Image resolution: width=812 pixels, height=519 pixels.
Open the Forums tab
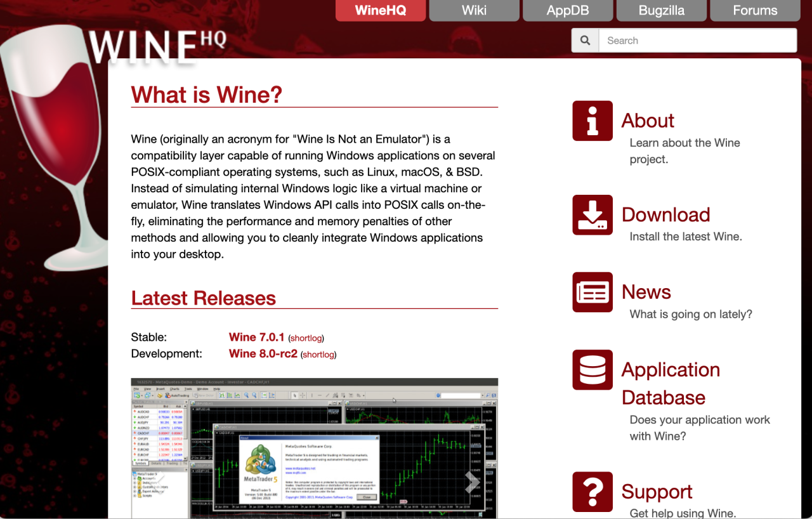[755, 10]
